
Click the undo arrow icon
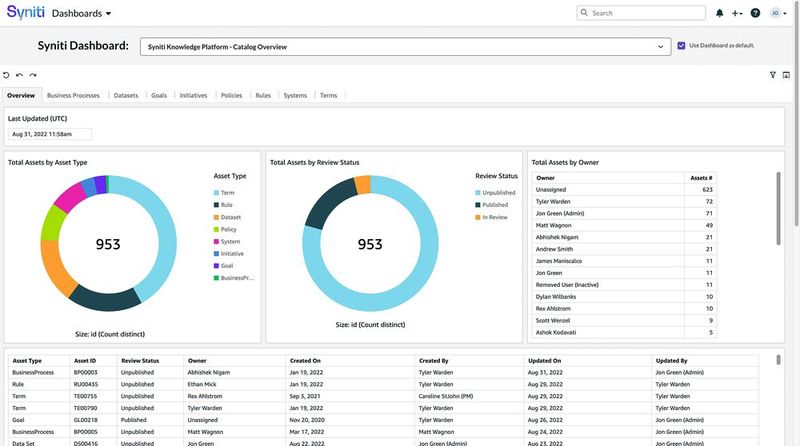(x=19, y=75)
